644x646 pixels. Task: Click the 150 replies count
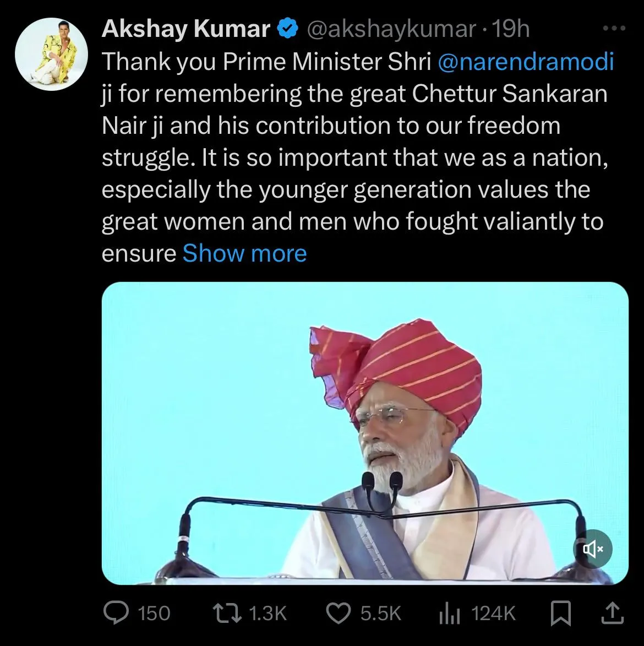pyautogui.click(x=154, y=614)
